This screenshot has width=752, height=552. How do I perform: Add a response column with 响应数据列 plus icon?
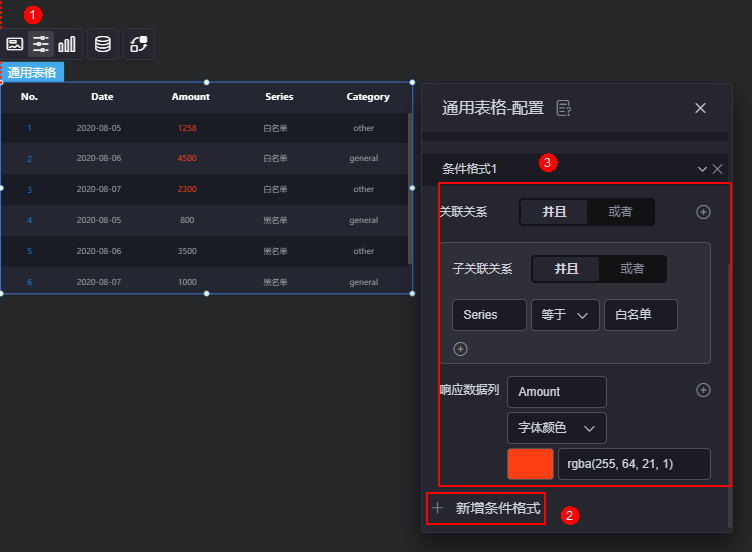[x=703, y=390]
